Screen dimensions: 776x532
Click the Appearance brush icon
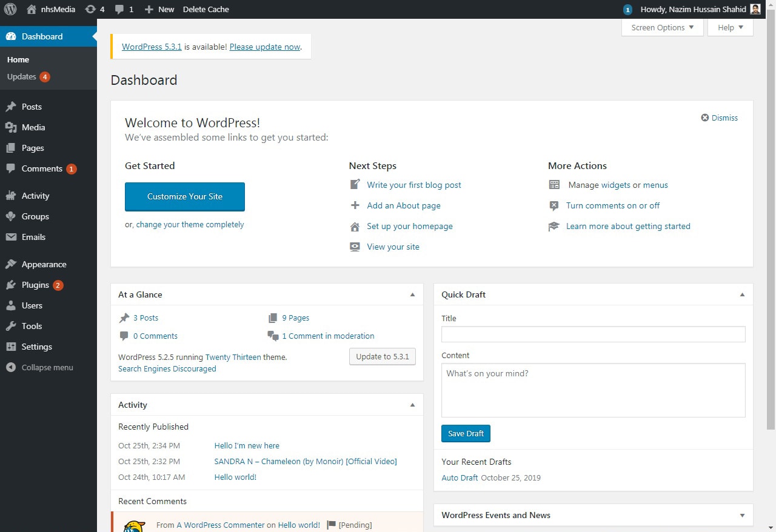[11, 264]
